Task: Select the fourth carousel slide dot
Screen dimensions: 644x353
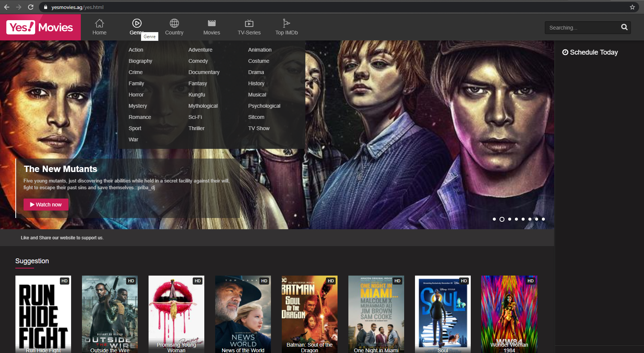Action: pyautogui.click(x=516, y=219)
